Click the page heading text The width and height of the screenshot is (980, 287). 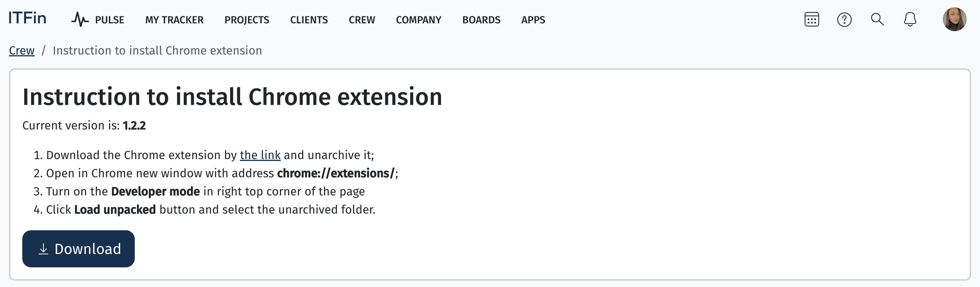[x=232, y=96]
